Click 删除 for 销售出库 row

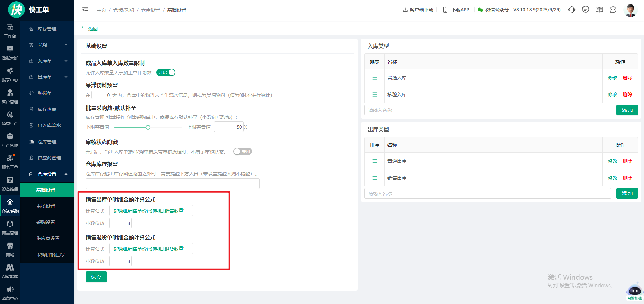pos(627,178)
